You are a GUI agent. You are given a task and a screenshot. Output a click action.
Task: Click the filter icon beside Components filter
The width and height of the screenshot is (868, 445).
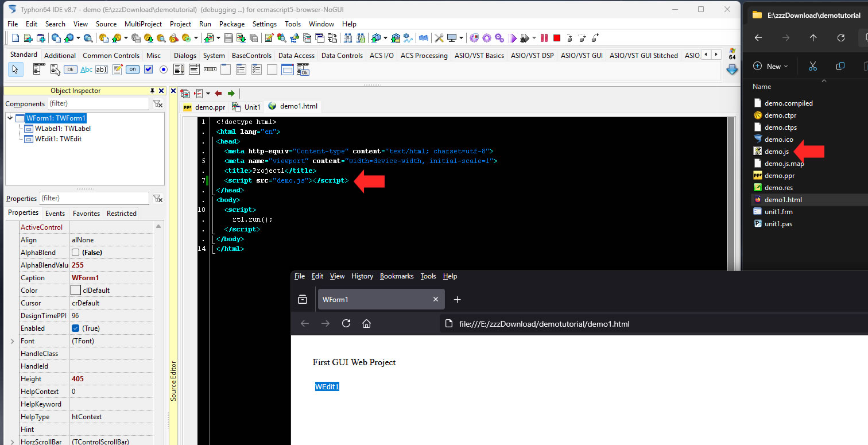tap(157, 104)
